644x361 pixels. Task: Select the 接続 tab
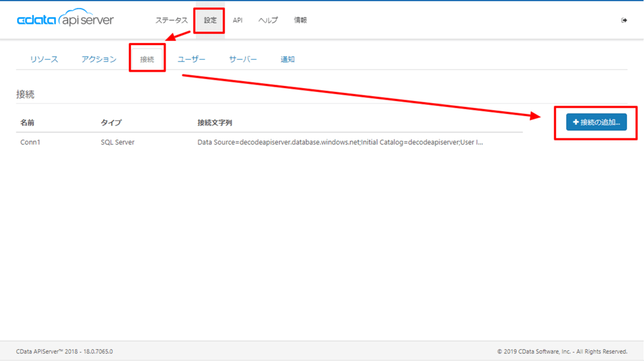tap(147, 59)
